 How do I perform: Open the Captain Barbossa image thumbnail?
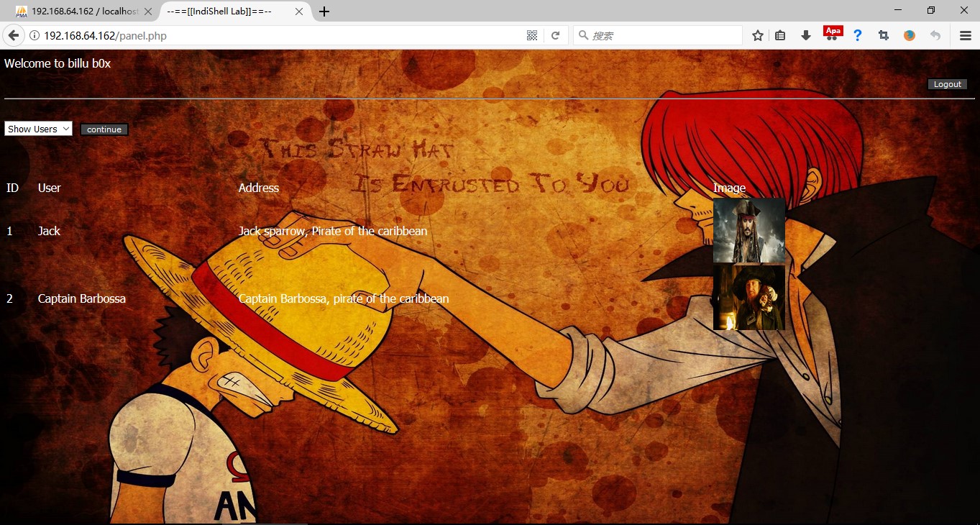point(749,298)
